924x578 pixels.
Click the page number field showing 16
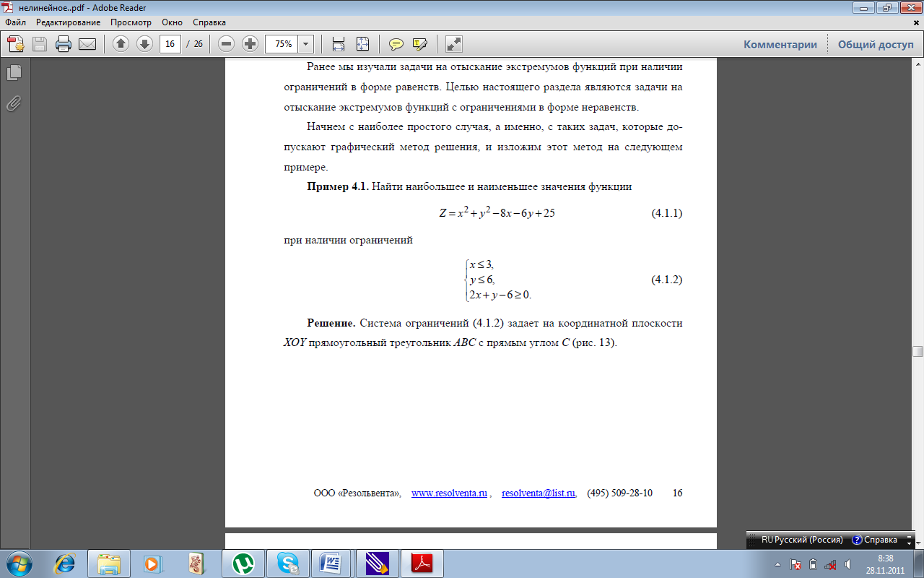point(170,44)
